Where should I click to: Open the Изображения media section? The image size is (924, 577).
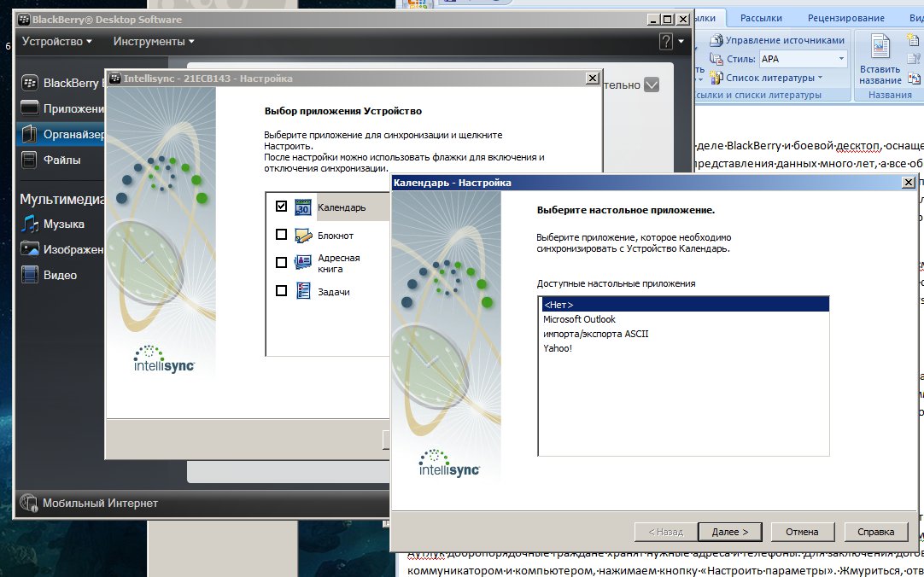click(61, 249)
